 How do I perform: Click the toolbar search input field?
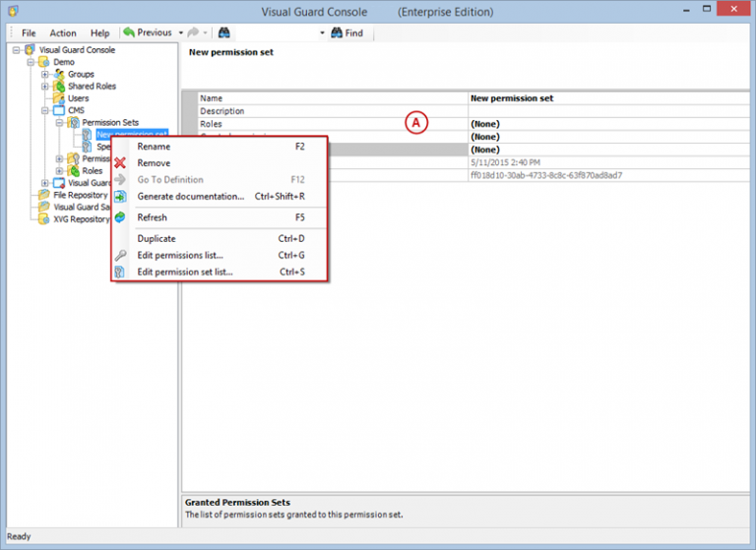pyautogui.click(x=277, y=32)
